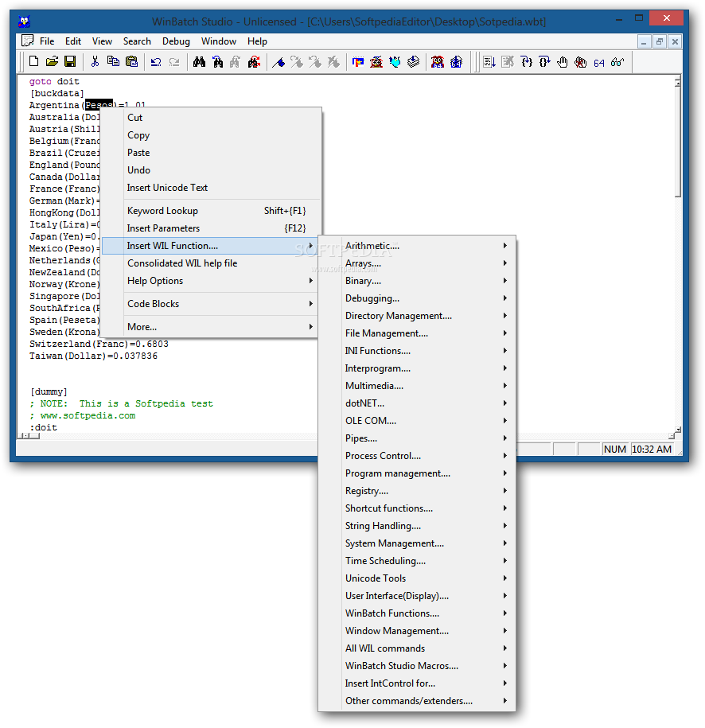This screenshot has height=728, width=705.
Task: Click the first grayed bookmark icon
Action: tap(297, 61)
